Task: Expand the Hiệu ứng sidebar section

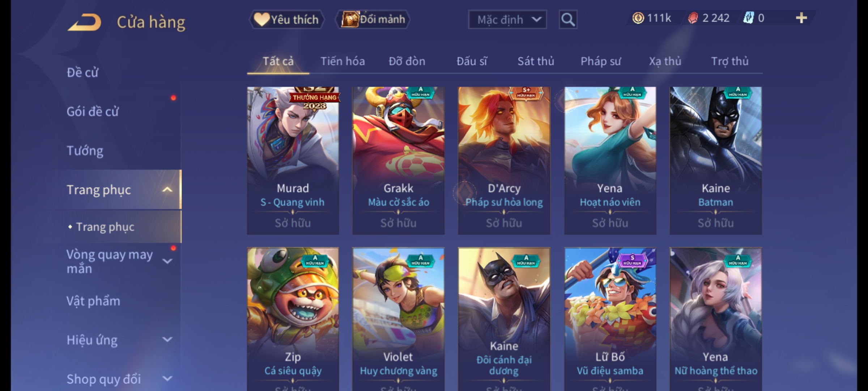Action: tap(167, 340)
